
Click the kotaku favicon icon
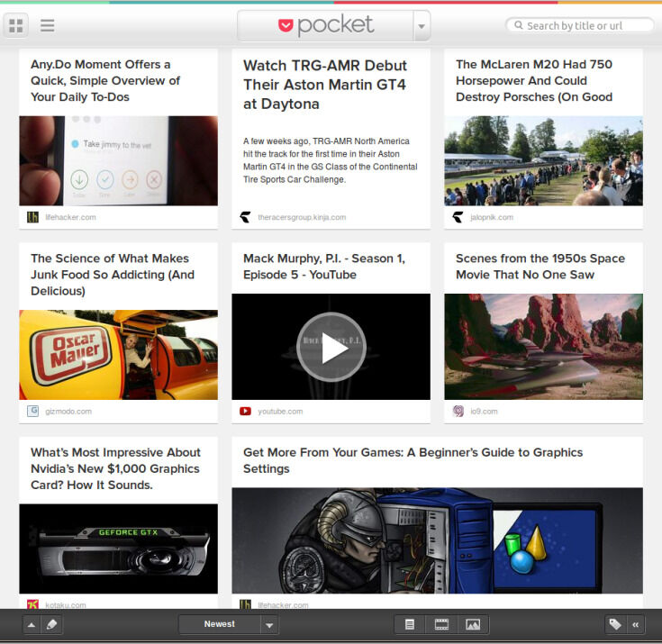point(33,604)
